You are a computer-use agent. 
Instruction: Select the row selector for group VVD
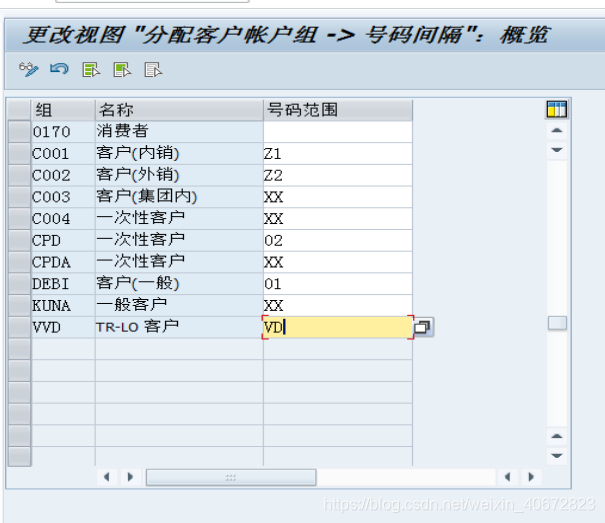point(19,327)
